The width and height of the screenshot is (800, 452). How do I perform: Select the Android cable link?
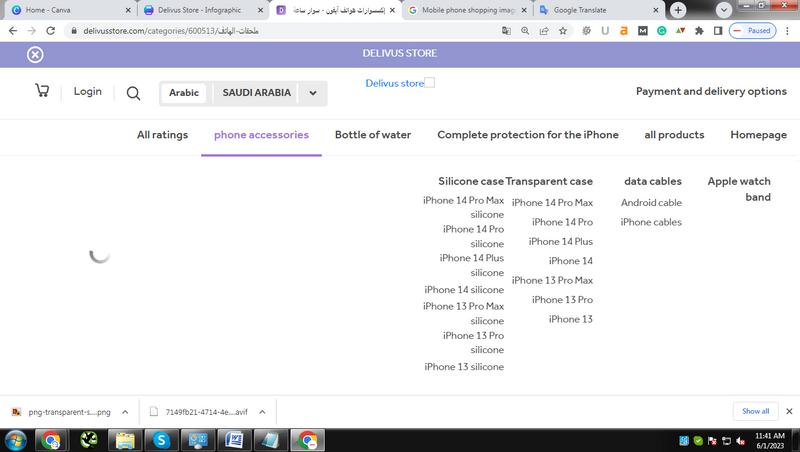pyautogui.click(x=651, y=203)
